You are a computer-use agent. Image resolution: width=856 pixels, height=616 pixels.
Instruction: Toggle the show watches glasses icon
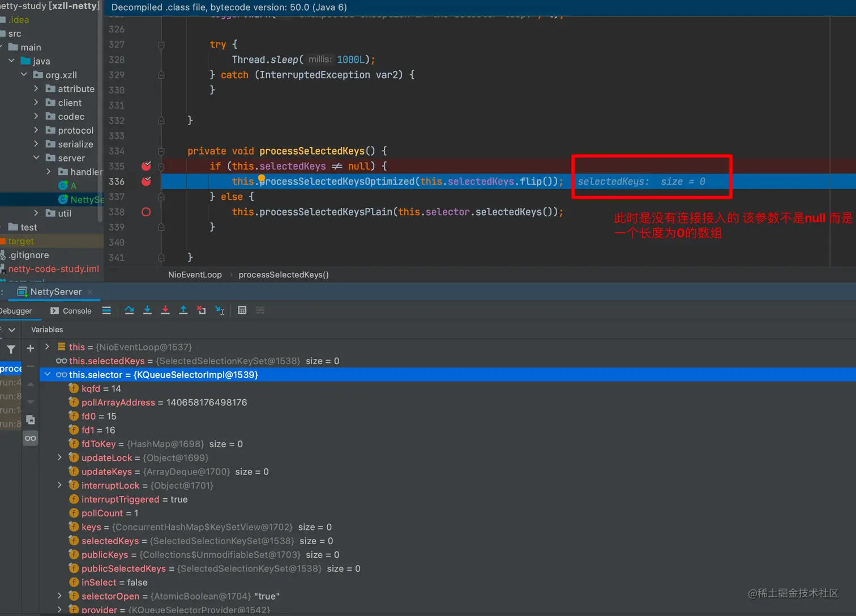pos(31,438)
